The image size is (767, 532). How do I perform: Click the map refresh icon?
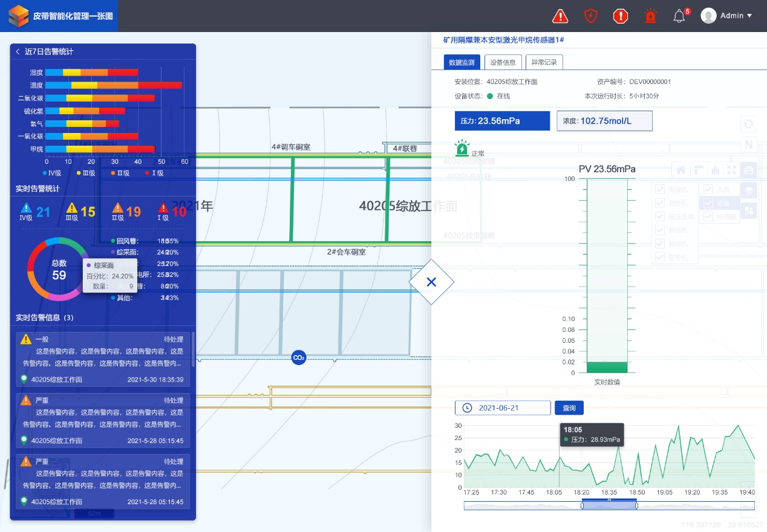coord(749,125)
